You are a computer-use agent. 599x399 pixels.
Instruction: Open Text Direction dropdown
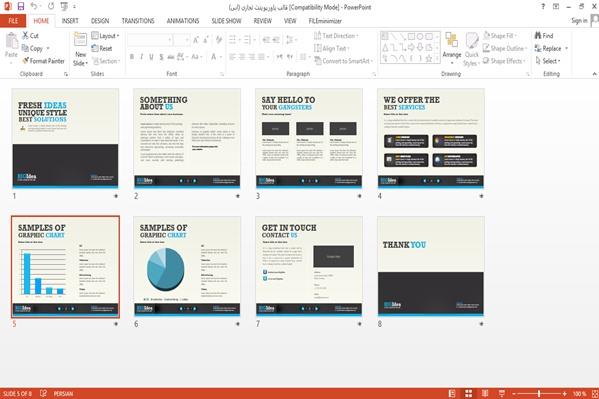(x=336, y=36)
